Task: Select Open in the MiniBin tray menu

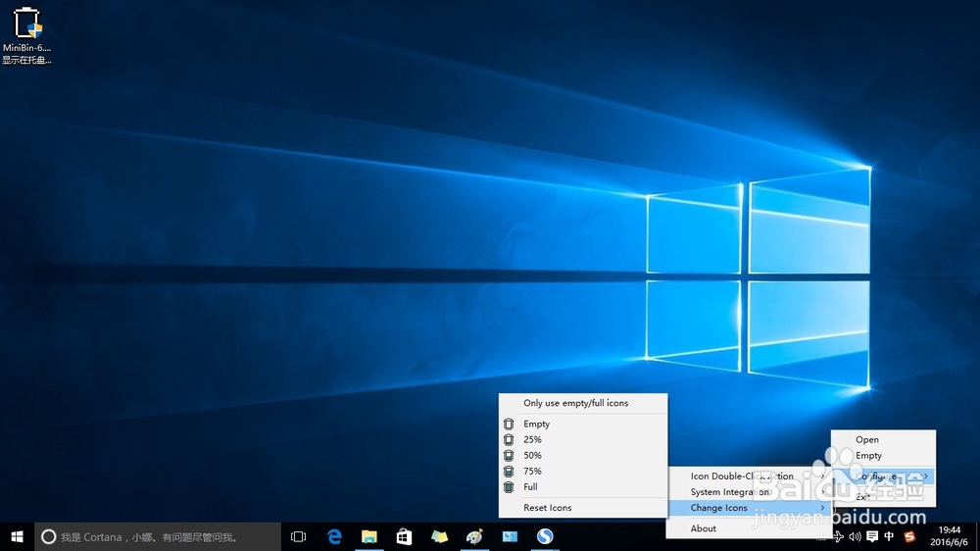Action: 883,439
